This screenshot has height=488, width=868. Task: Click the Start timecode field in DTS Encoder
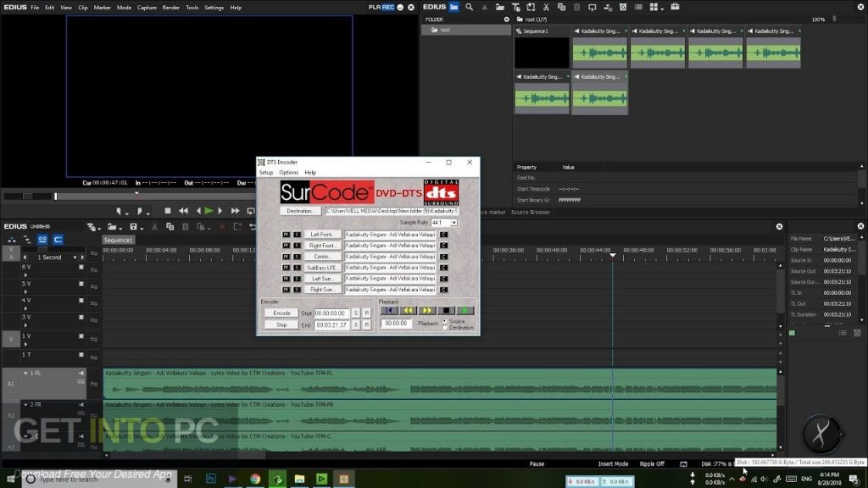pos(331,313)
